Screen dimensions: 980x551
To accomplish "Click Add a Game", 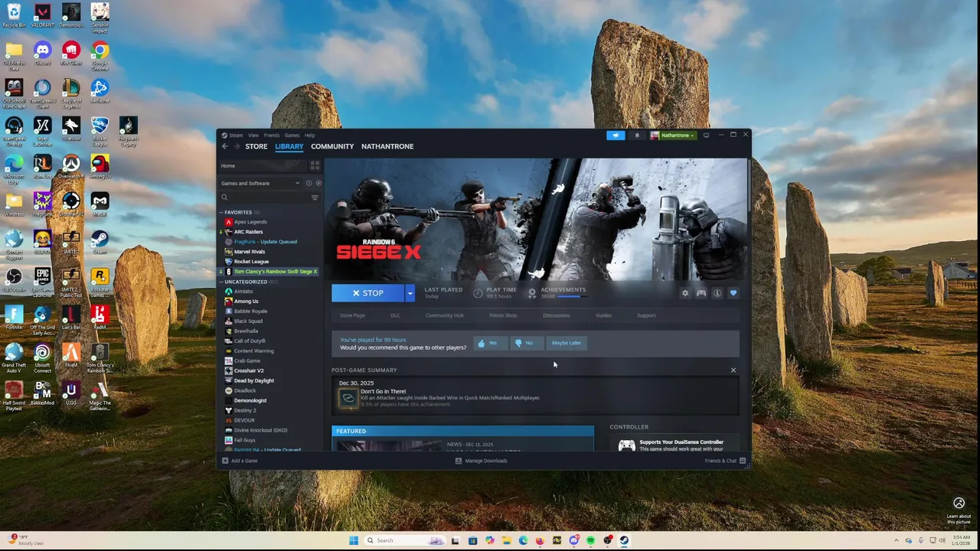I will tap(240, 461).
